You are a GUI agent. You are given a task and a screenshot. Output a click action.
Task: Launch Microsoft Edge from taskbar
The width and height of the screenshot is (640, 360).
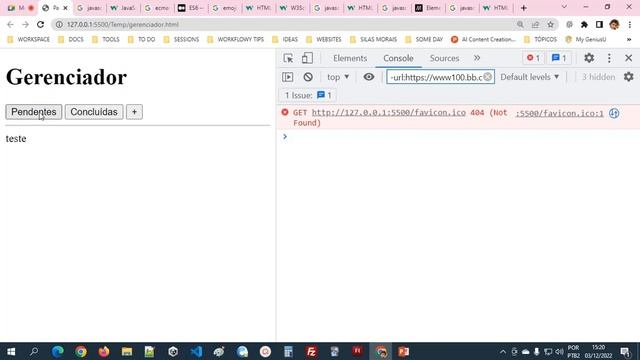58,351
